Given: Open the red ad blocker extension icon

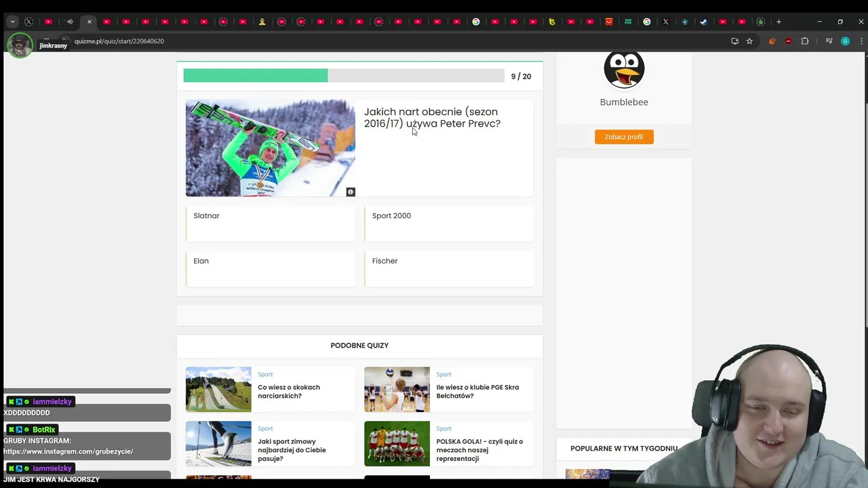Looking at the screenshot, I should (x=788, y=41).
